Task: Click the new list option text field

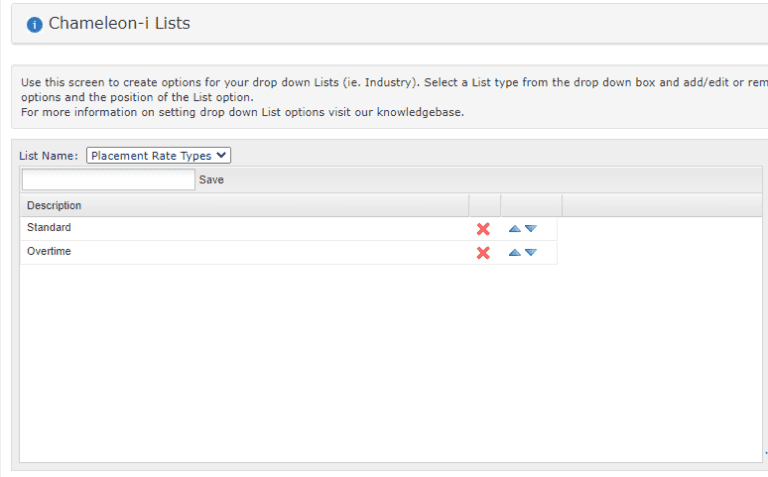Action: click(x=108, y=180)
